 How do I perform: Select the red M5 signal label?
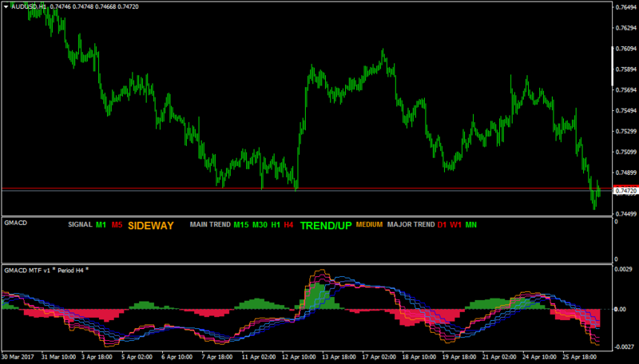pyautogui.click(x=117, y=225)
